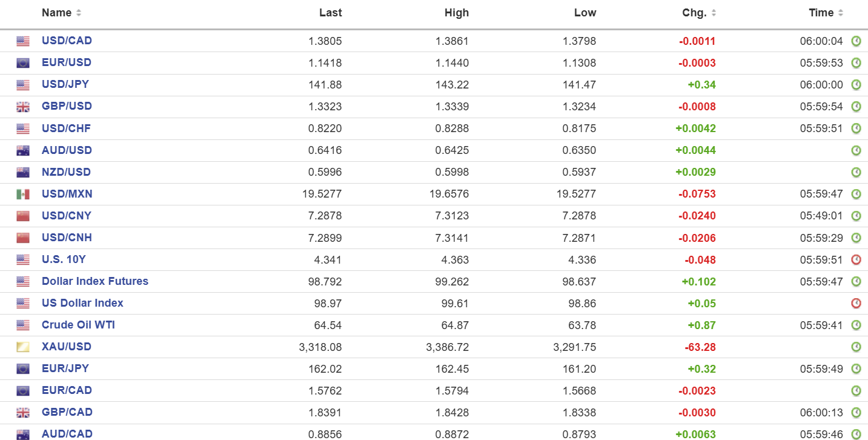Screen dimensions: 868x440
Task: Click the Australian flag icon beside AUD/USD
Action: 23,151
